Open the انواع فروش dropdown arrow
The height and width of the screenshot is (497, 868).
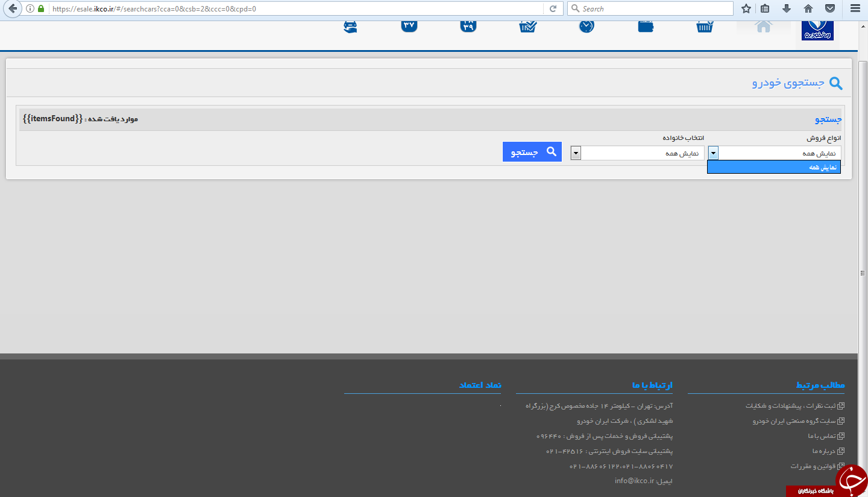[713, 153]
